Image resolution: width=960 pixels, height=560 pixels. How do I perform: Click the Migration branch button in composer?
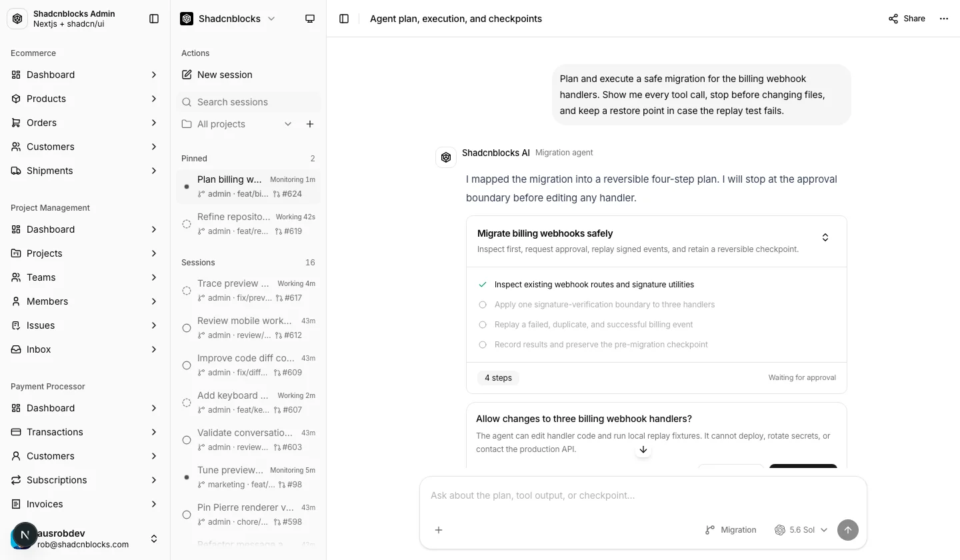(731, 530)
